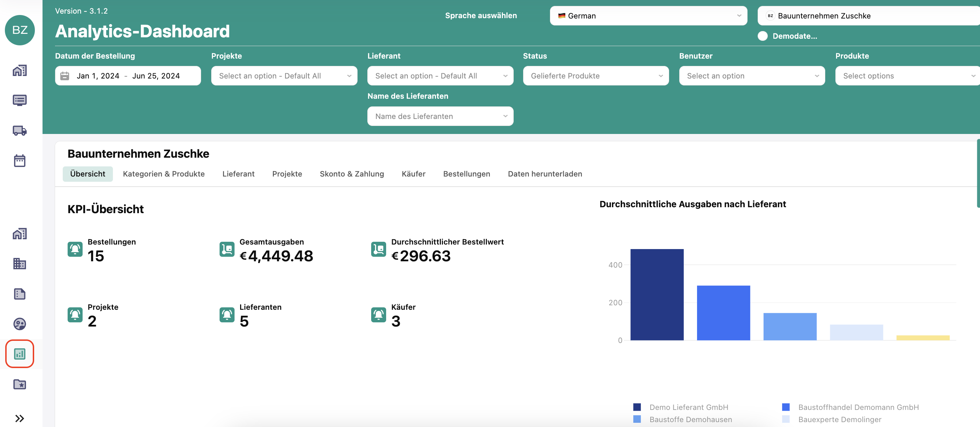The width and height of the screenshot is (980, 427).
Task: Click the Durchschnittlicher Bestellwert KPI icon
Action: (x=378, y=249)
